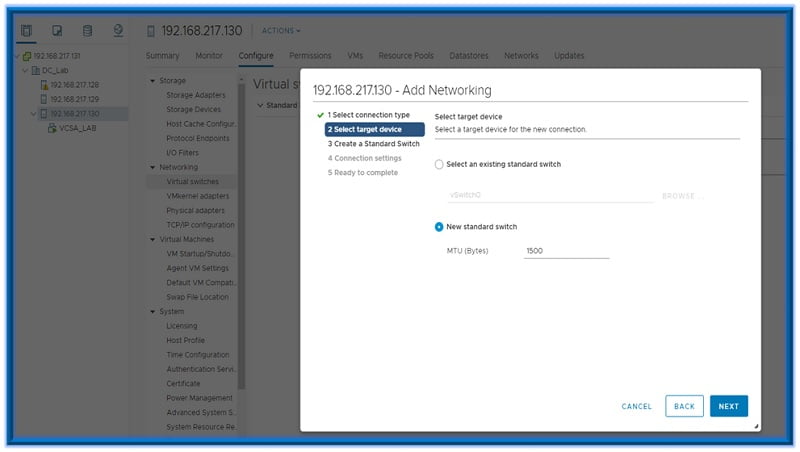
Task: Click the CANCEL button in wizard
Action: point(636,407)
